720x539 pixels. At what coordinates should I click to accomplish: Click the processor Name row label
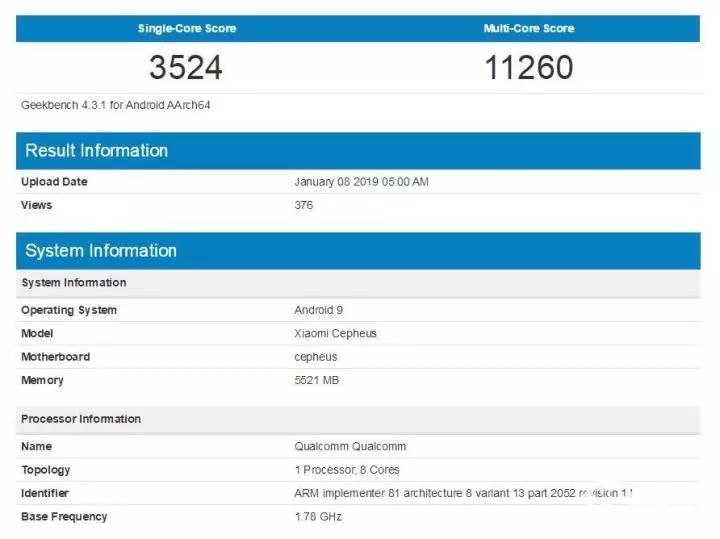point(36,447)
